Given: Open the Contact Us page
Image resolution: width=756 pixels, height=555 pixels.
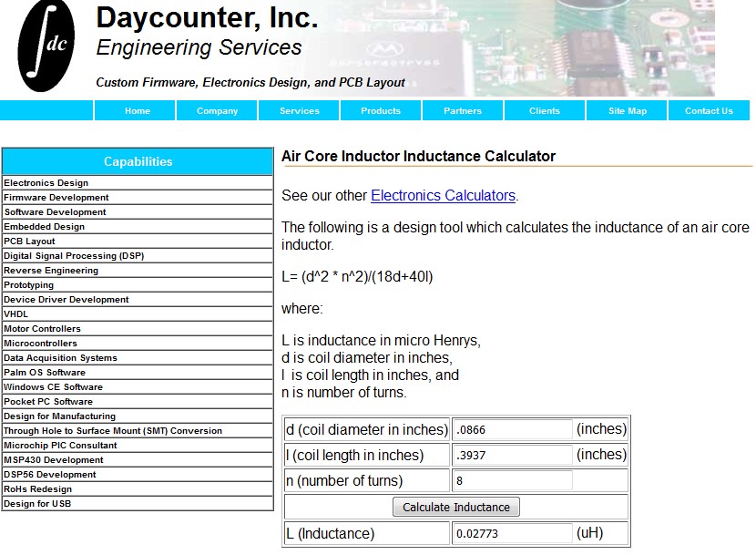Looking at the screenshot, I should click(709, 110).
